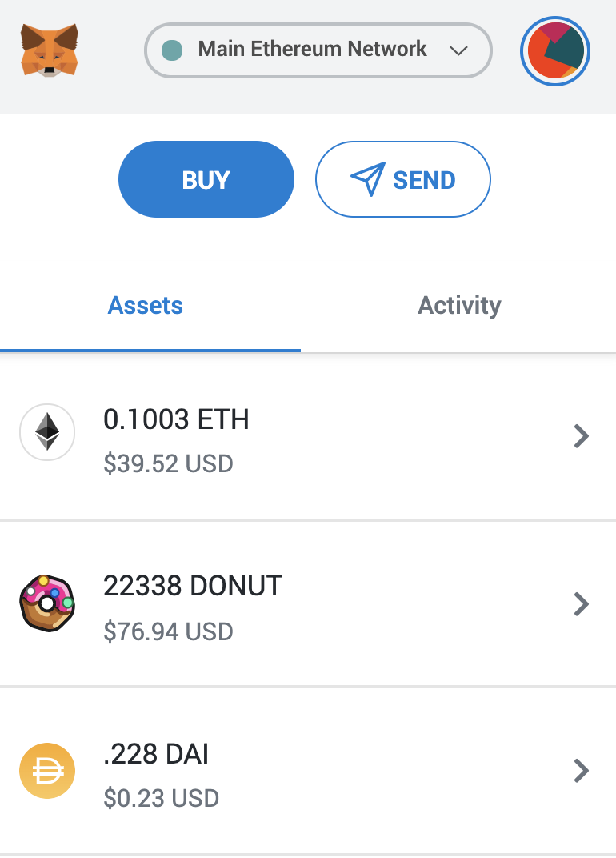
Task: Switch to the Activity tab
Action: [459, 305]
